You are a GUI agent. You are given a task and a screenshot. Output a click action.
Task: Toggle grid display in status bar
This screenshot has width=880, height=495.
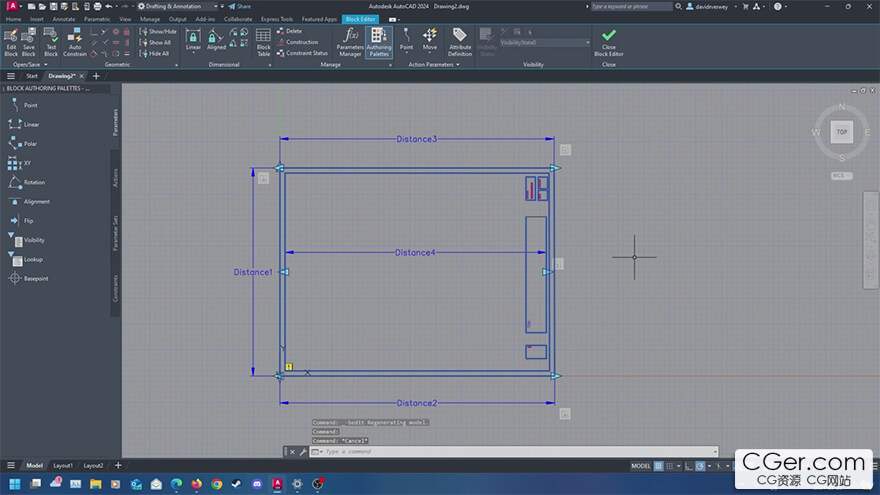click(x=658, y=466)
